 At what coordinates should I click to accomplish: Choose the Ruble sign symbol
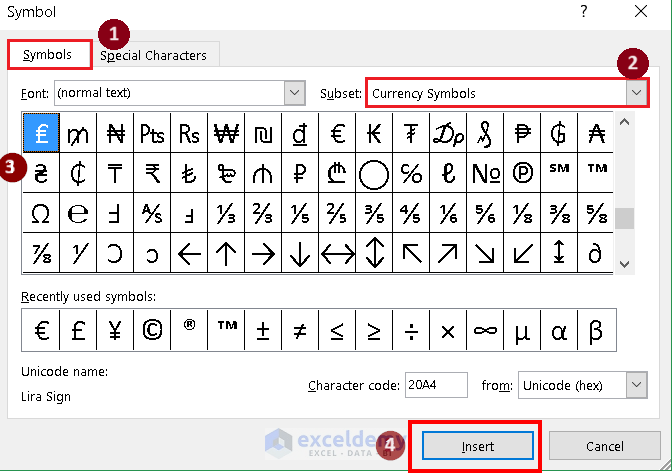tap(300, 172)
